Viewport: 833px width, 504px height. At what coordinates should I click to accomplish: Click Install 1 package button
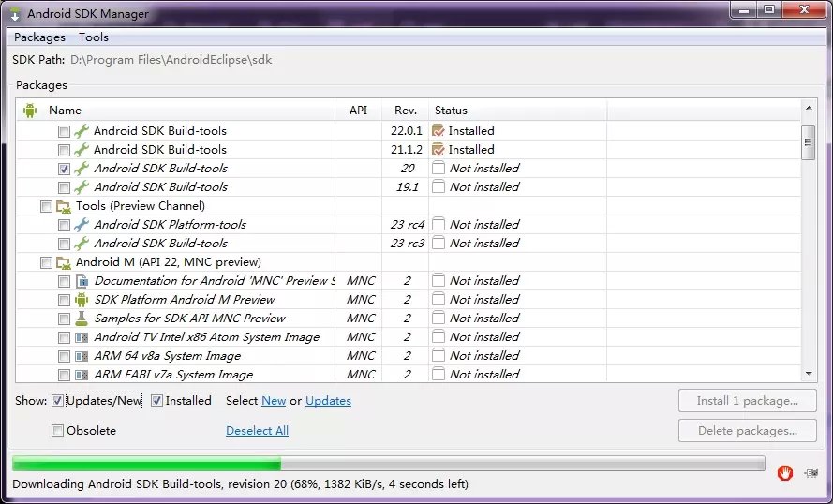[747, 401]
